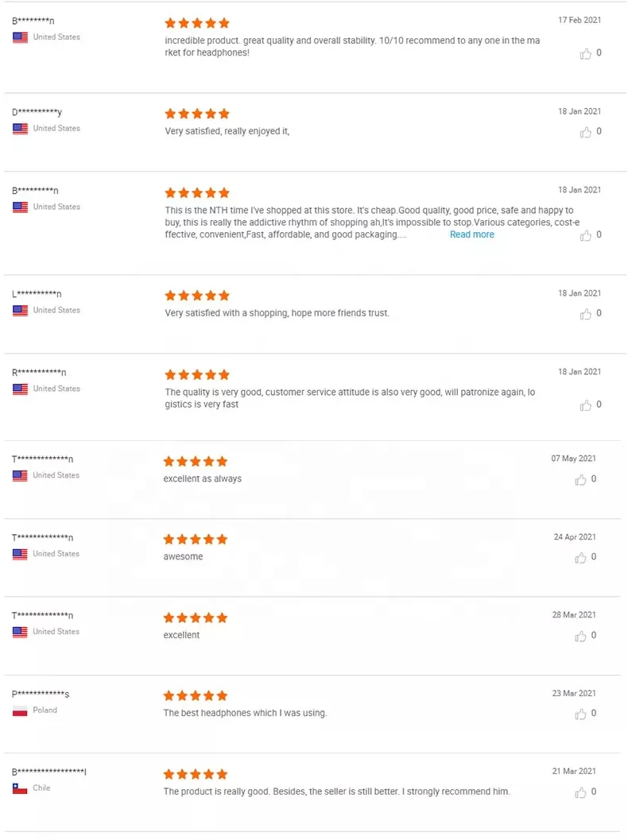628x840 pixels.
Task: Click the star rating on the "awesome" review
Action: click(x=196, y=539)
